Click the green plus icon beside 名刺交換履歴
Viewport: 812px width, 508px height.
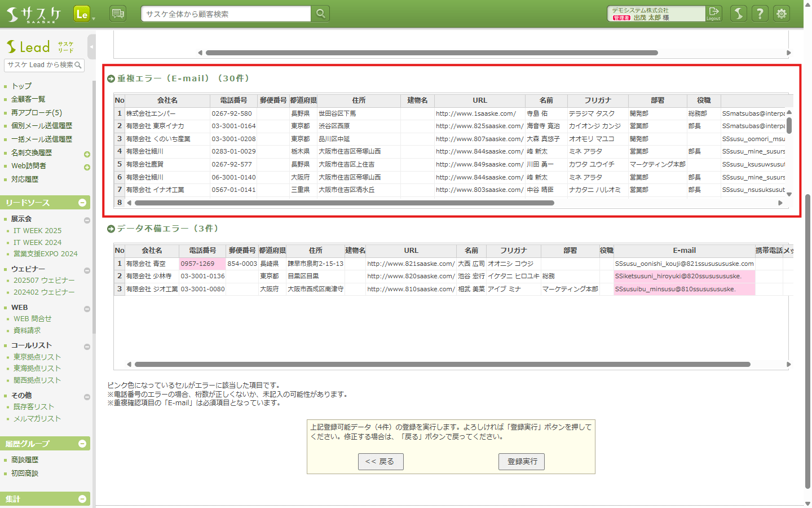tap(87, 154)
